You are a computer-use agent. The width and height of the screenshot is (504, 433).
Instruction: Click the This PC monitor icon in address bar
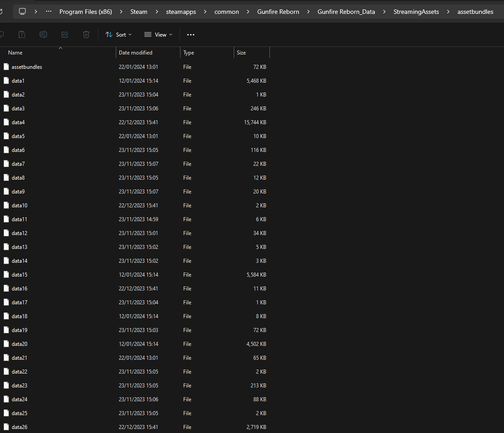[x=22, y=12]
